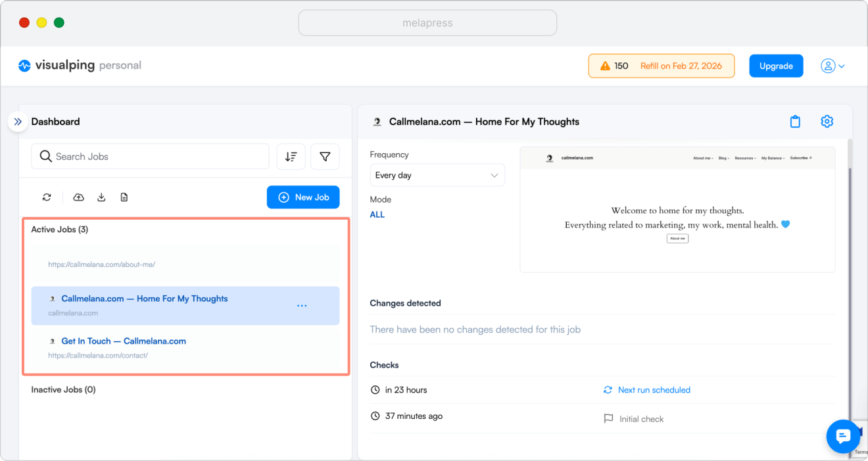Click the Visualping logo icon

point(24,66)
